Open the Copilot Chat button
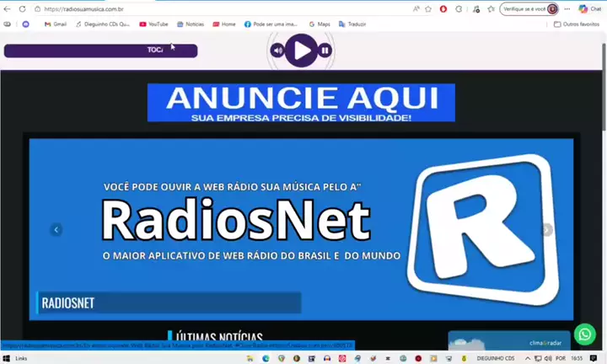The width and height of the screenshot is (607, 364). click(x=590, y=9)
